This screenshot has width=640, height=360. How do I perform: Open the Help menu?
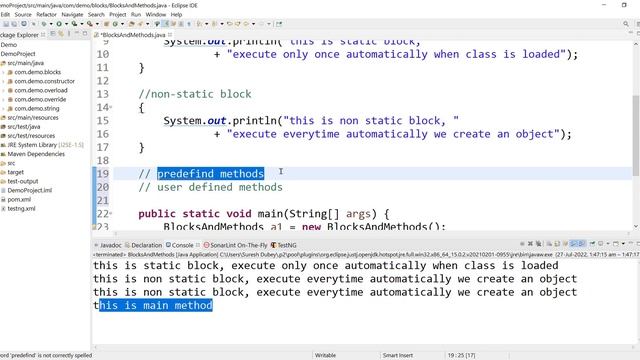(x=176, y=14)
